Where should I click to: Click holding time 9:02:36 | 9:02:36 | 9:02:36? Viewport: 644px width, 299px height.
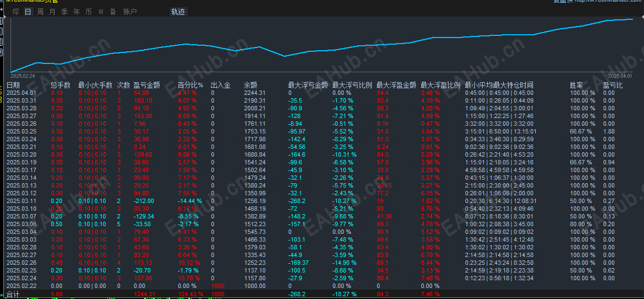click(499, 147)
